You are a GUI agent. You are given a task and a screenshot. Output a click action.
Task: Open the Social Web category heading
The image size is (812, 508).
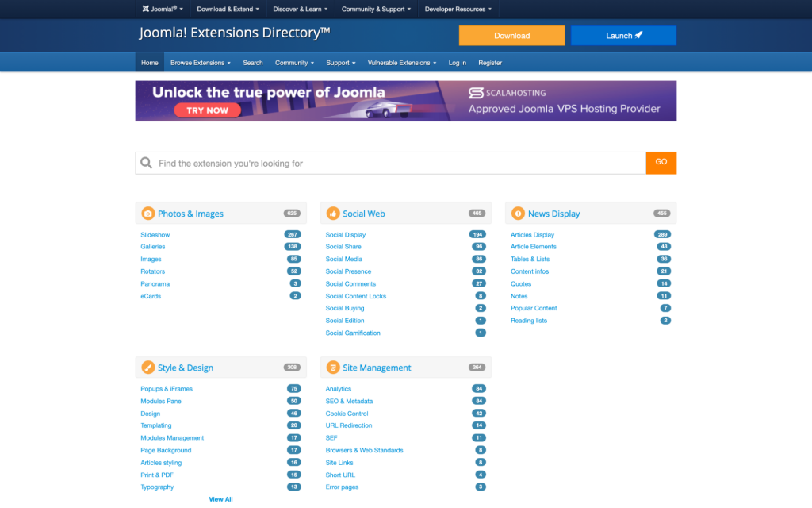point(363,214)
